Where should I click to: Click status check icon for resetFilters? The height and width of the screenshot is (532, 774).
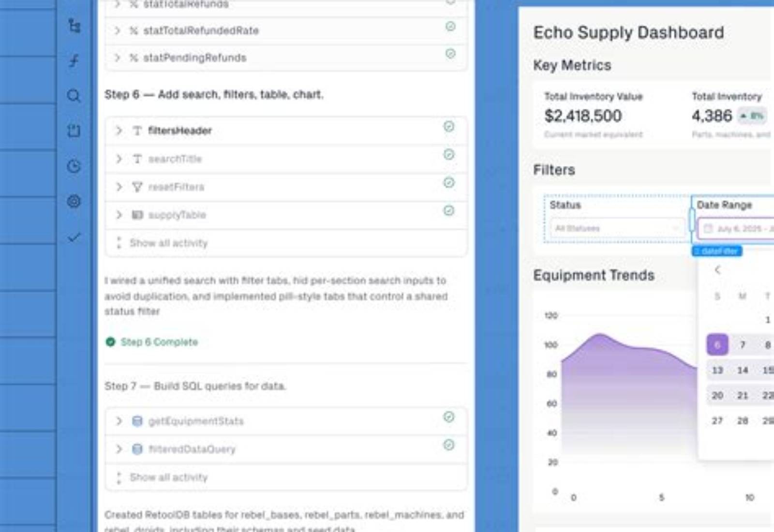click(449, 183)
